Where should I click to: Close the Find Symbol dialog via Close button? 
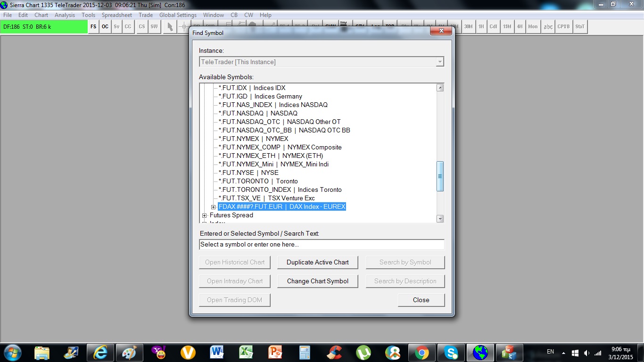click(x=421, y=300)
